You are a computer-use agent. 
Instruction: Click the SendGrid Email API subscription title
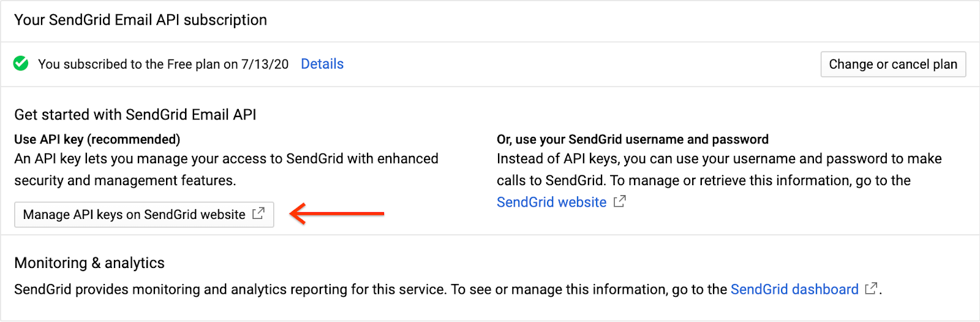[140, 20]
